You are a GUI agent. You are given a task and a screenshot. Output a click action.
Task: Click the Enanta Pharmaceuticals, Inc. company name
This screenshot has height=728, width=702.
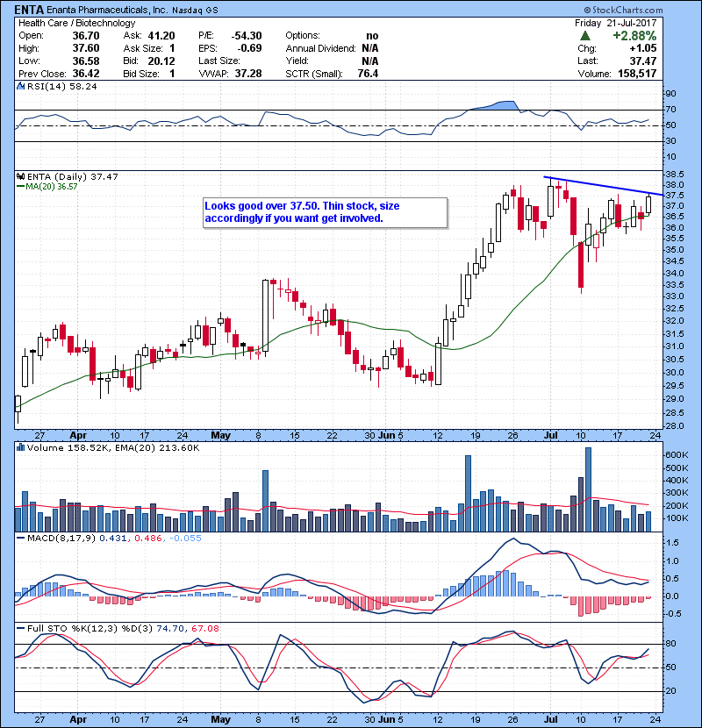(107, 10)
